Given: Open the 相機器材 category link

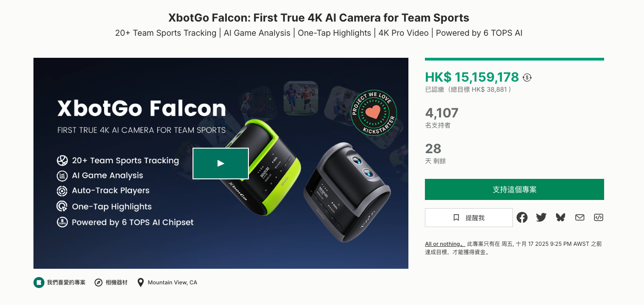Looking at the screenshot, I should coord(111,283).
